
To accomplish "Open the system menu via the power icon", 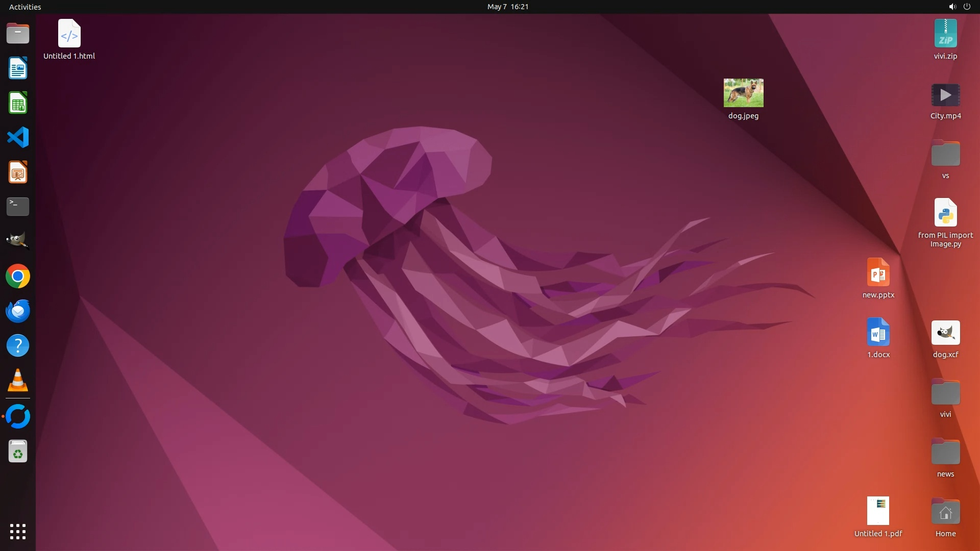I will [x=967, y=7].
